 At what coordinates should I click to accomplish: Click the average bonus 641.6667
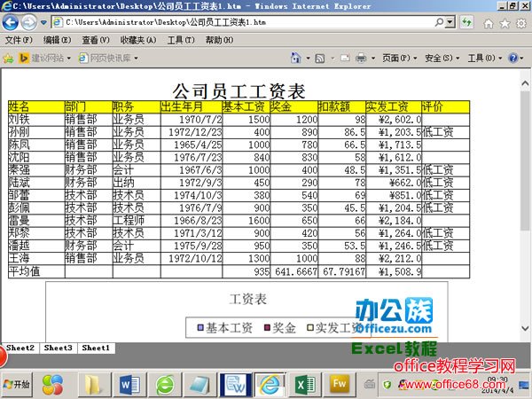(x=294, y=271)
